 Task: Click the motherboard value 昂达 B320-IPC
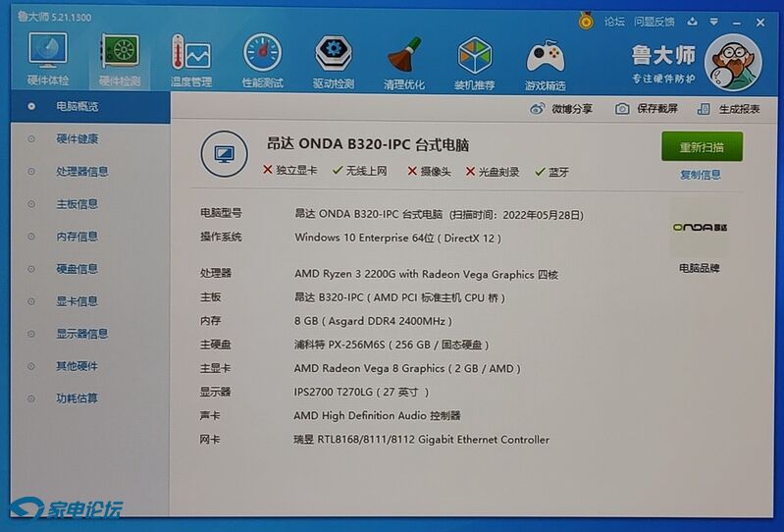click(x=399, y=297)
